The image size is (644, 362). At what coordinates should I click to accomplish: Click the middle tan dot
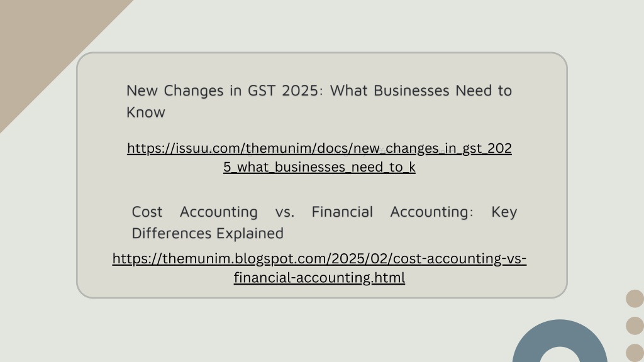(x=635, y=326)
